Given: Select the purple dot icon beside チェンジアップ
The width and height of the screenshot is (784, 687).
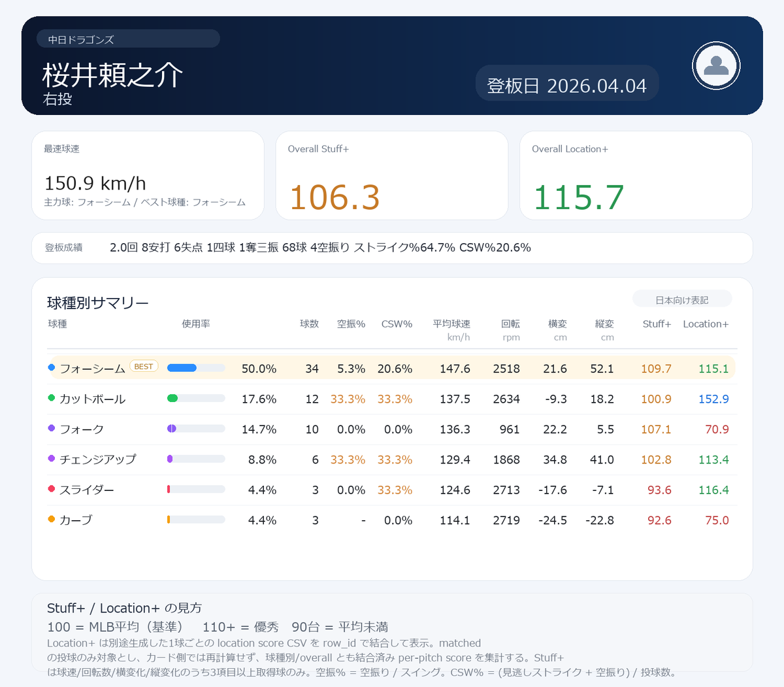Looking at the screenshot, I should [51, 459].
